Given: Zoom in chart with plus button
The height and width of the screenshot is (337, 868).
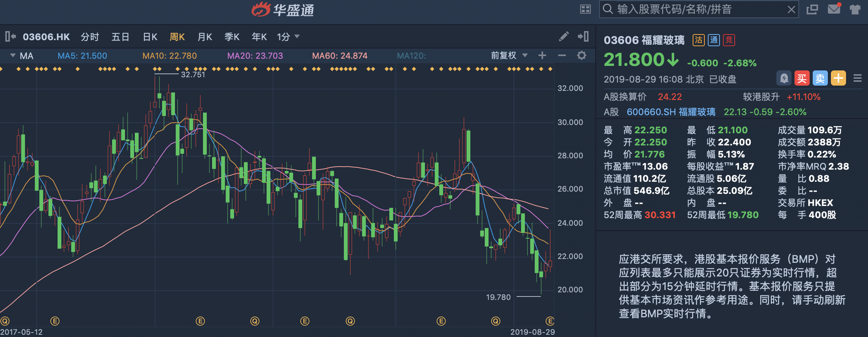Looking at the screenshot, I should [542, 56].
